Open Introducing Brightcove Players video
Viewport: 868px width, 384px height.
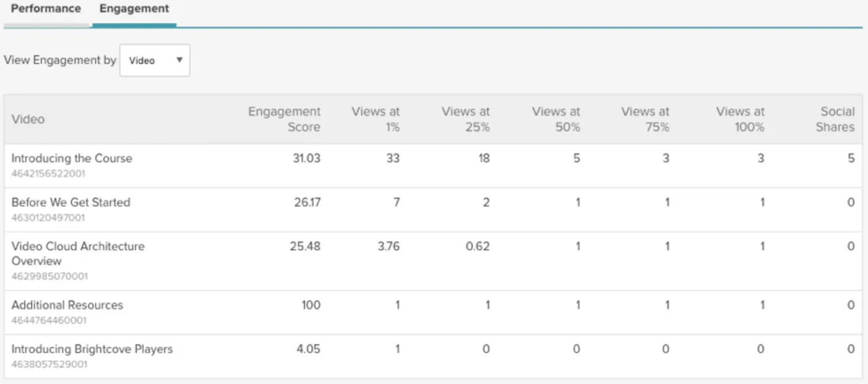click(x=92, y=349)
